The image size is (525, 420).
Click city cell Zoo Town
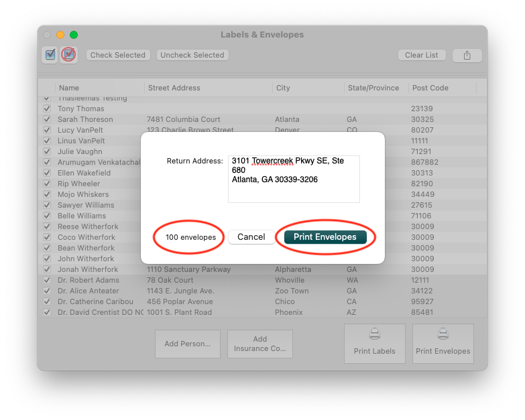tap(292, 291)
